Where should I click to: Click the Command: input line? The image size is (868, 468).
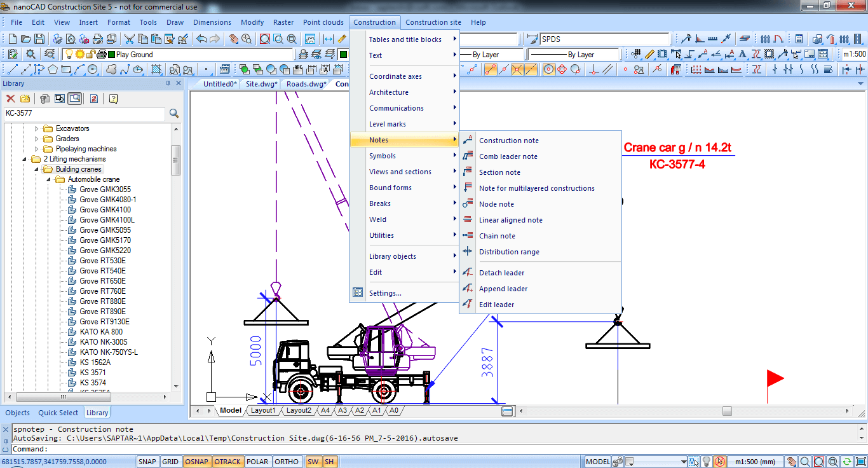tap(434, 449)
